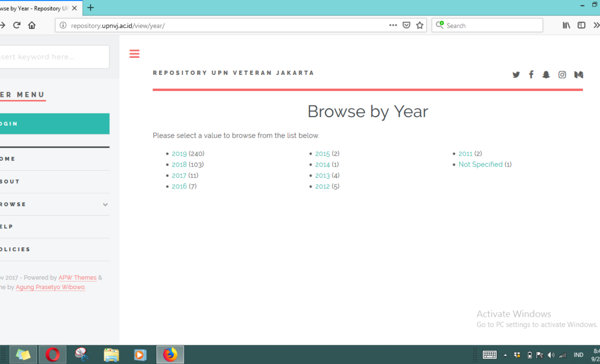Select the Policies menu item

tap(16, 249)
